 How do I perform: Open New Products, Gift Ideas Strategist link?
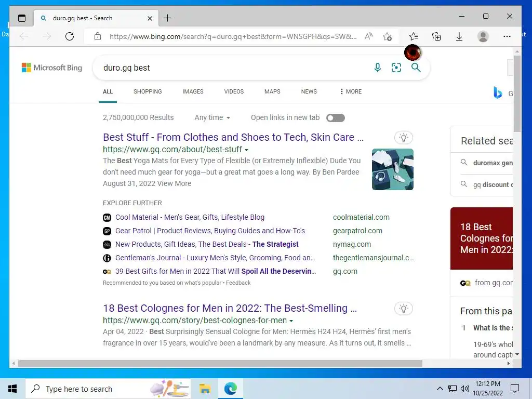(207, 245)
